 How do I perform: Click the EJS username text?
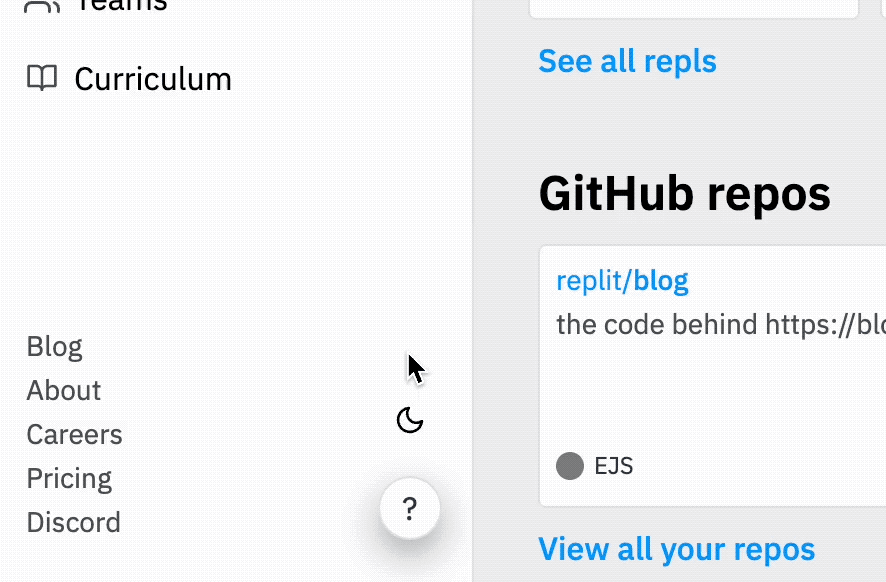[x=613, y=466]
